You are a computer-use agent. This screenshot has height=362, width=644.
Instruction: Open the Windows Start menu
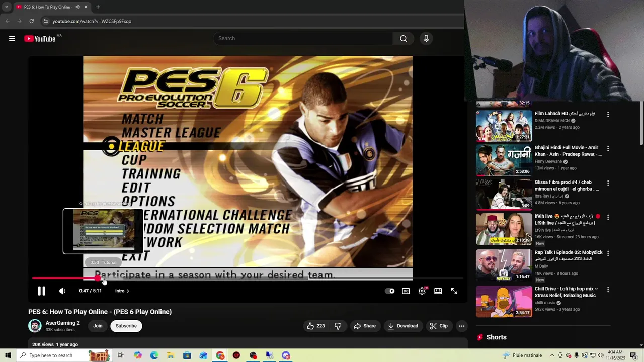pos(8,355)
